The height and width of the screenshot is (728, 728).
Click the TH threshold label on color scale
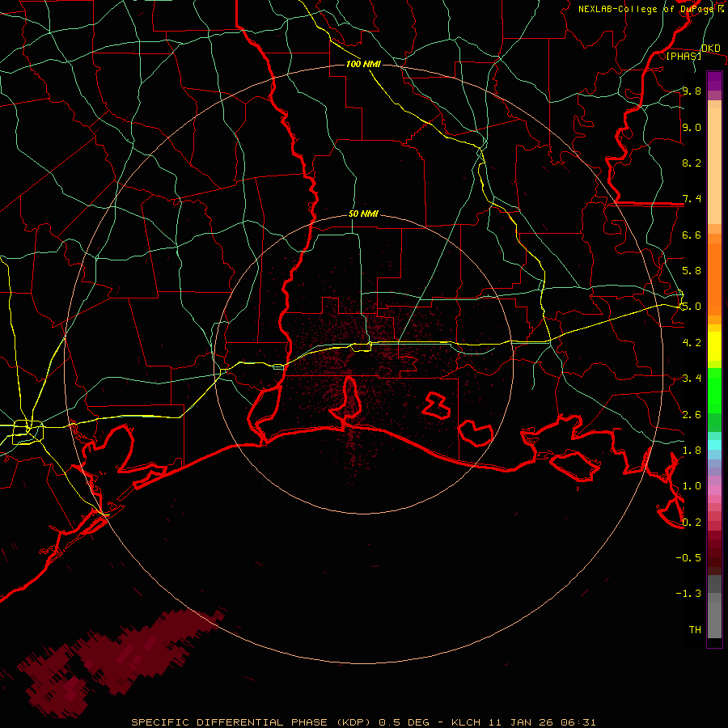(695, 629)
